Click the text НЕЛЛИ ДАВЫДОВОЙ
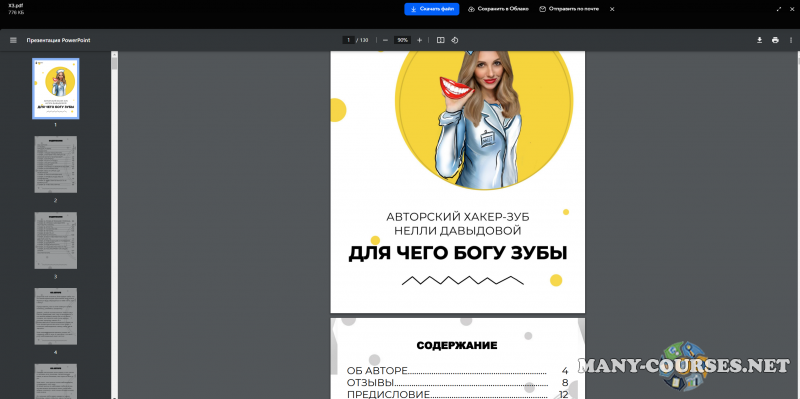 (x=458, y=231)
